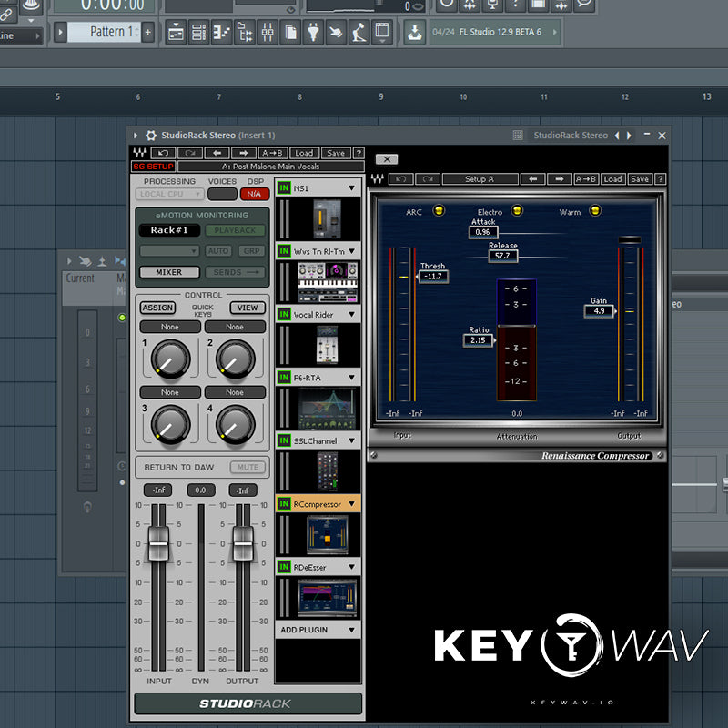Click the MIXER button
Viewport: 728px width, 728px height.
(x=168, y=272)
